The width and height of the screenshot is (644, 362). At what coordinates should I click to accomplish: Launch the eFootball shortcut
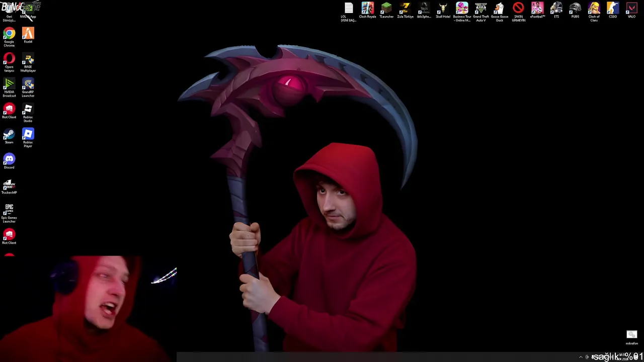[x=537, y=10]
